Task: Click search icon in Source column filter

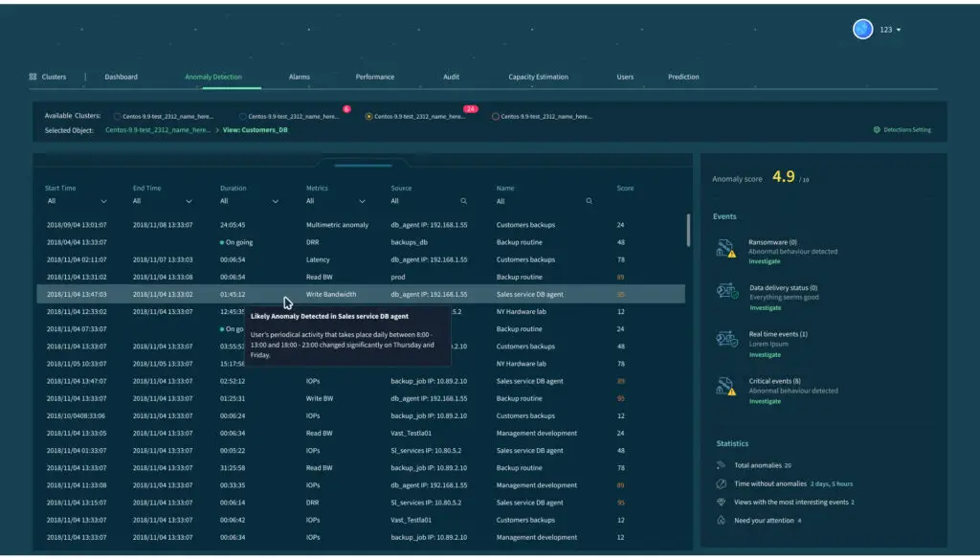Action: click(464, 202)
